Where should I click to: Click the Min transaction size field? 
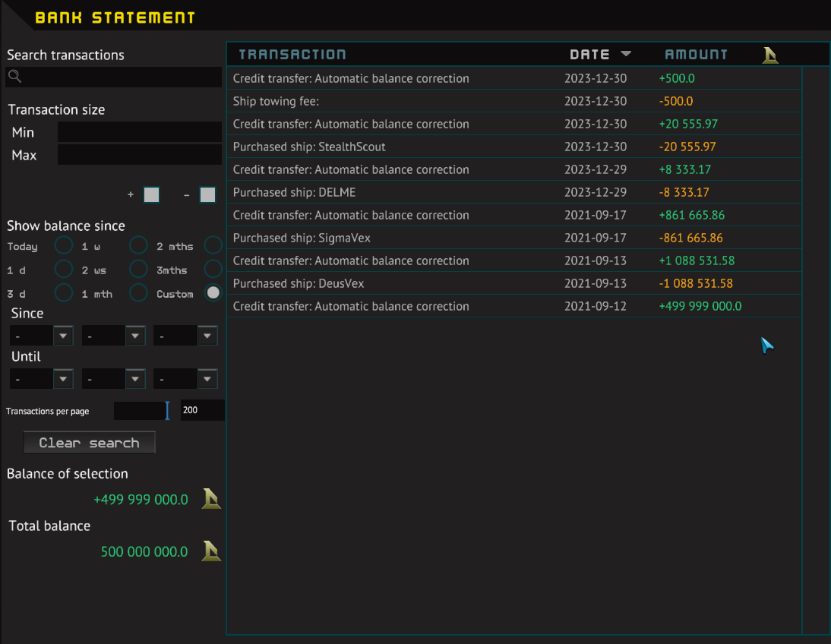[139, 132]
